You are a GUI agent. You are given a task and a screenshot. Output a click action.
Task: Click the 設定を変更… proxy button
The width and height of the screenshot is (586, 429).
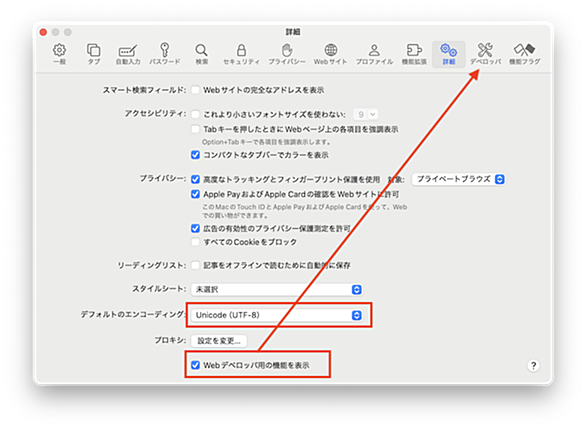[219, 341]
